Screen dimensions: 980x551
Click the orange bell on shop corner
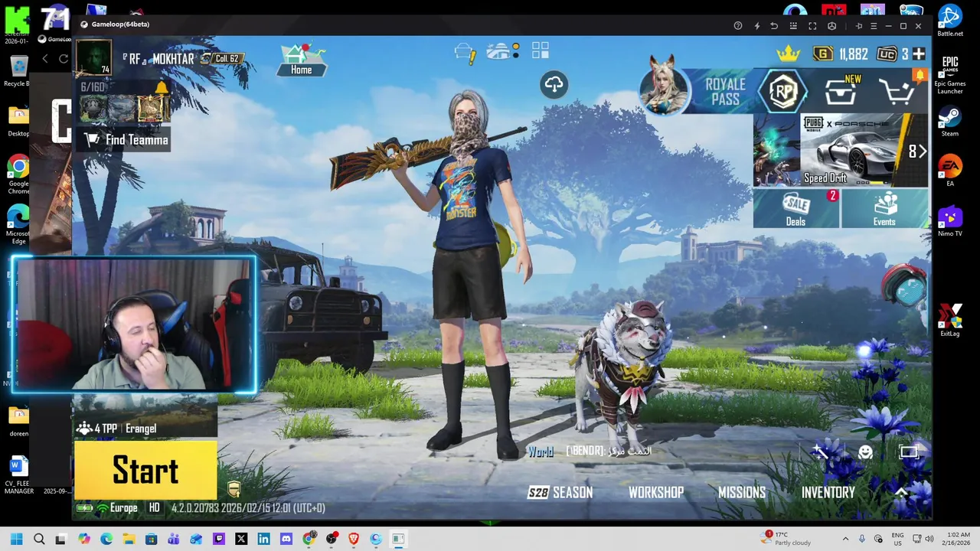pyautogui.click(x=920, y=76)
